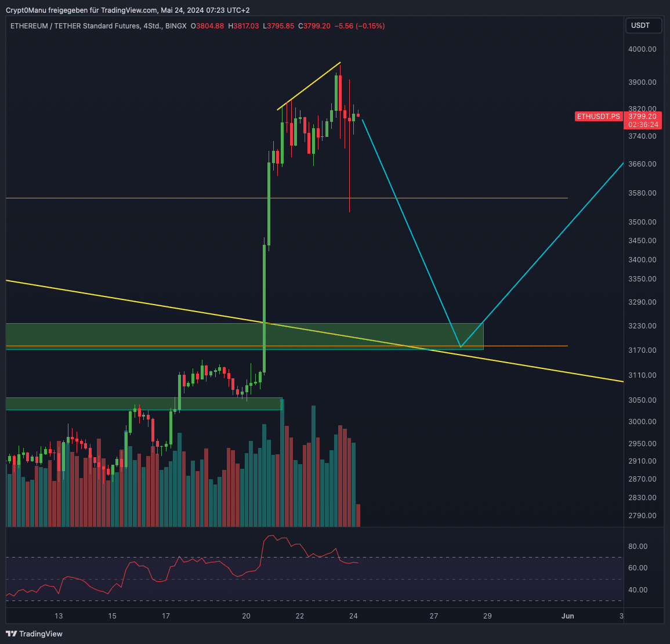Screen dimensions: 670x644
Task: Click the 20 date label on the time axis
Action: coord(246,616)
